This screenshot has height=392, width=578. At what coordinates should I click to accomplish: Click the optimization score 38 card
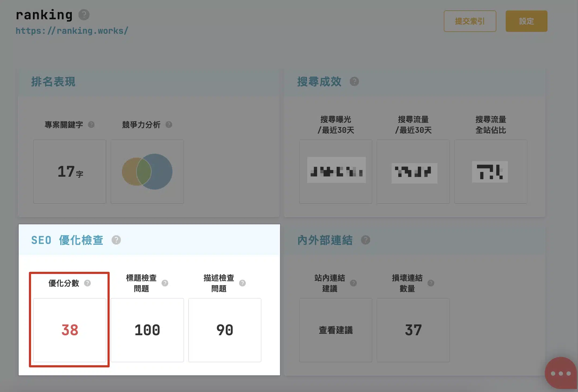point(70,330)
